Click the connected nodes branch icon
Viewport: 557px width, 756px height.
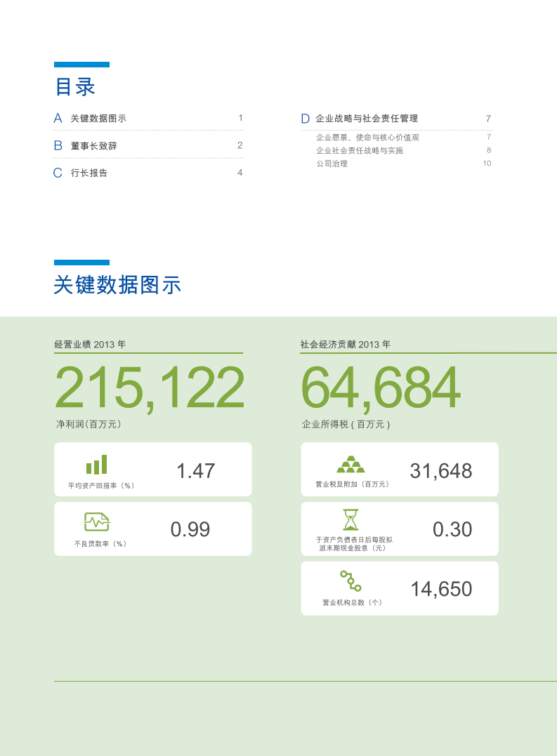click(x=350, y=581)
